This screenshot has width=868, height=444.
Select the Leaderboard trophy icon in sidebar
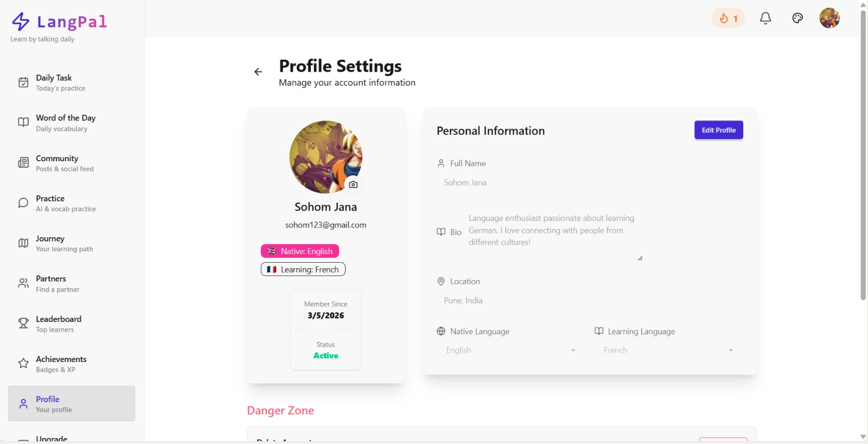tap(22, 323)
